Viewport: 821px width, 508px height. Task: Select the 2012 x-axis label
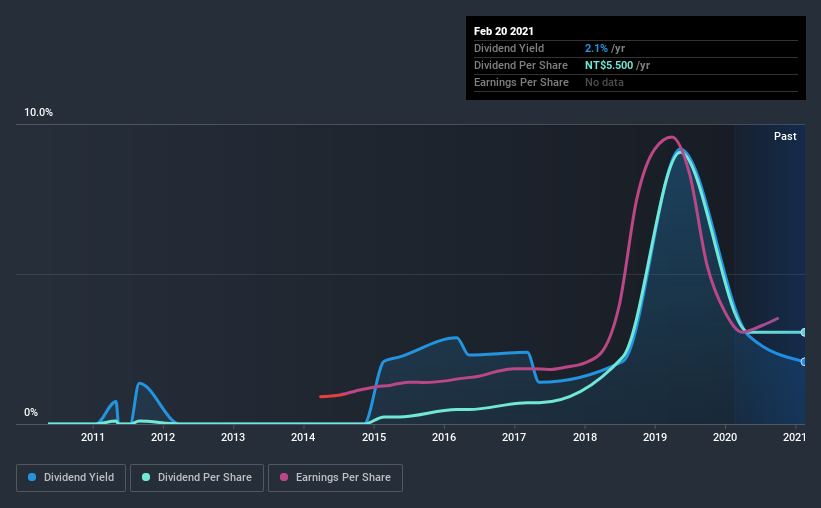(163, 437)
